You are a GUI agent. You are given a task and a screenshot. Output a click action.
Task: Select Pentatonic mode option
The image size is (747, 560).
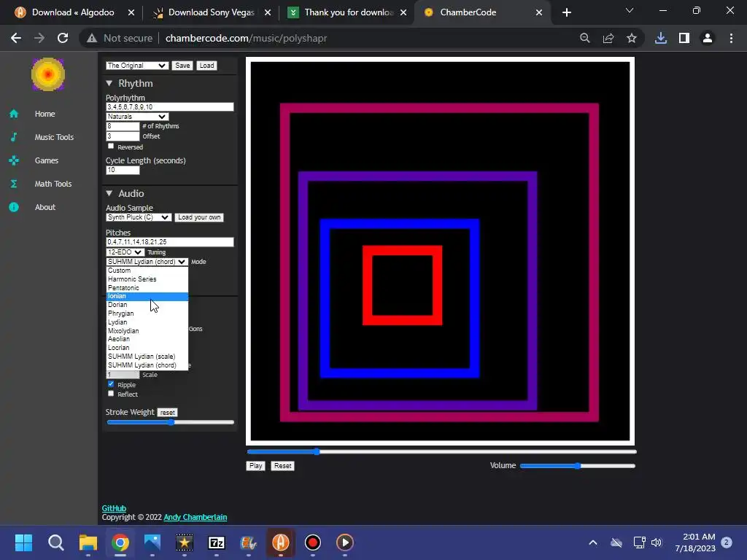147,287
